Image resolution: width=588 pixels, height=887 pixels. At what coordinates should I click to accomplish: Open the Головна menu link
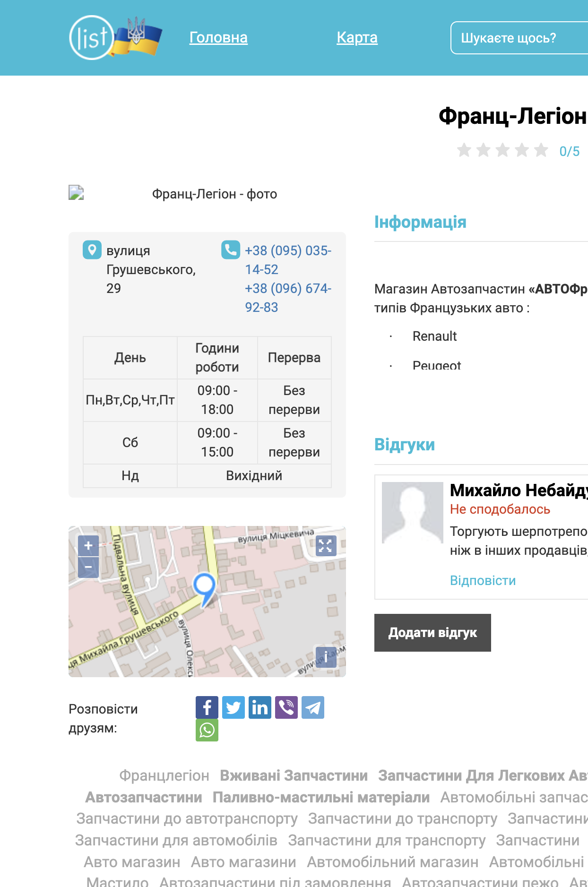pos(218,37)
